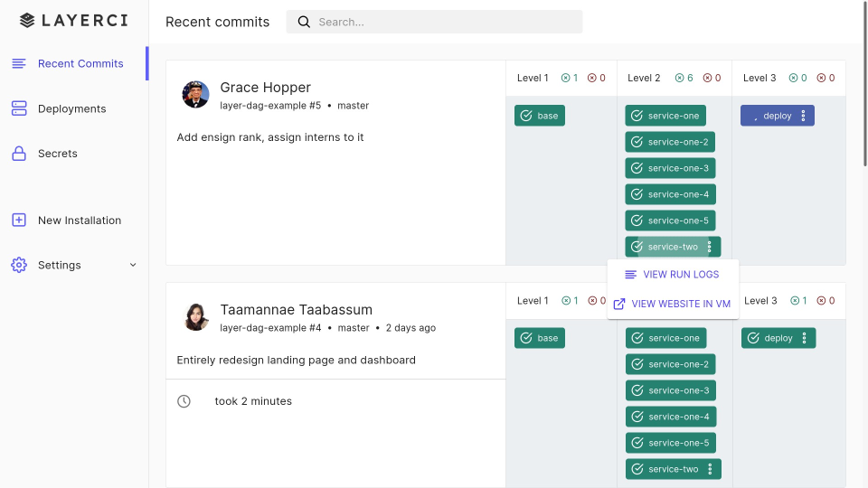Open deploy kebab menu in Grace Hopper commit
Image resolution: width=868 pixels, height=488 pixels.
point(803,116)
